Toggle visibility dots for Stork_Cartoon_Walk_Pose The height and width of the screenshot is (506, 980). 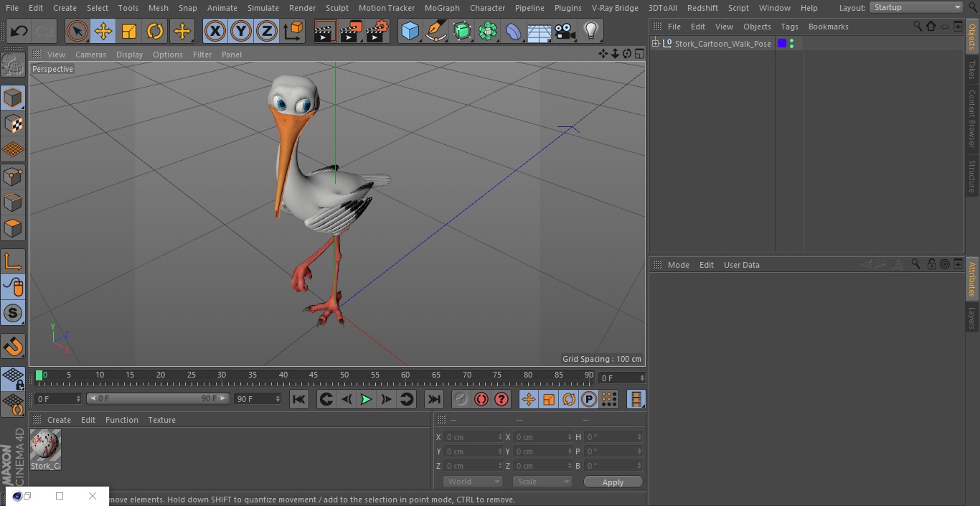791,44
